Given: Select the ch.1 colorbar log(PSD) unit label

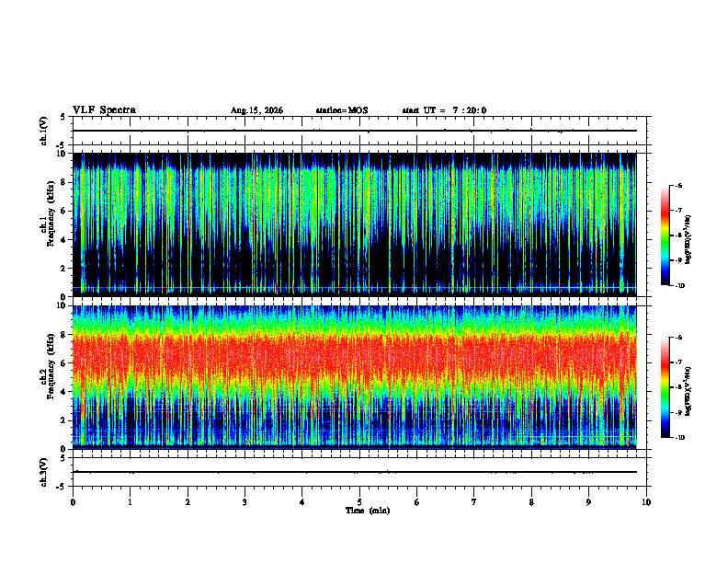Looking at the screenshot, I should coord(688,240).
